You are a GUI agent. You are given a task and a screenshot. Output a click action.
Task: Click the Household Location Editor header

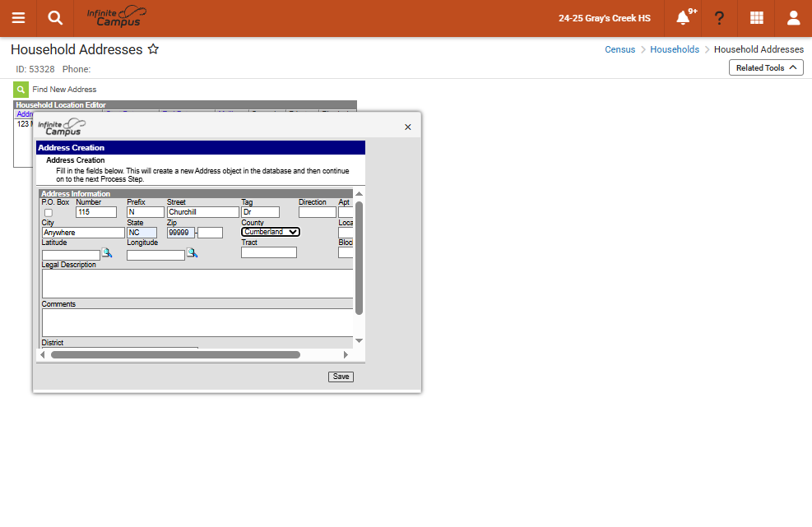tap(185, 104)
